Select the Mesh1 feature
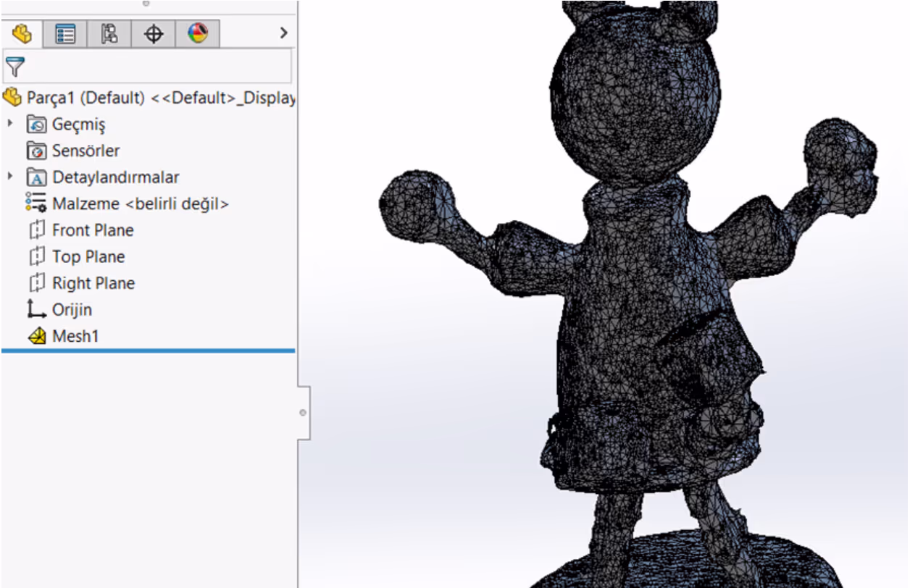Image resolution: width=910 pixels, height=588 pixels. coord(75,336)
